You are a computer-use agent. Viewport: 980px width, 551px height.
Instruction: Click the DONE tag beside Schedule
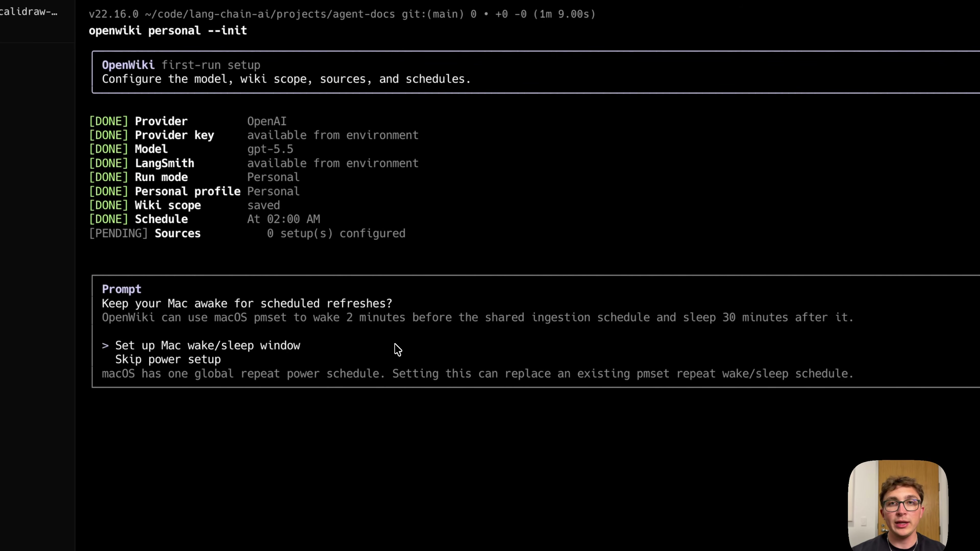point(108,219)
